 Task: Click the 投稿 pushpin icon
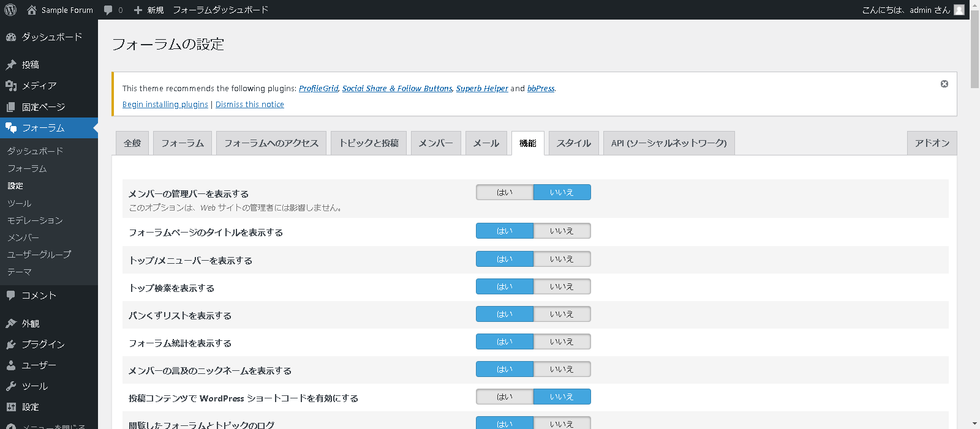point(11,65)
